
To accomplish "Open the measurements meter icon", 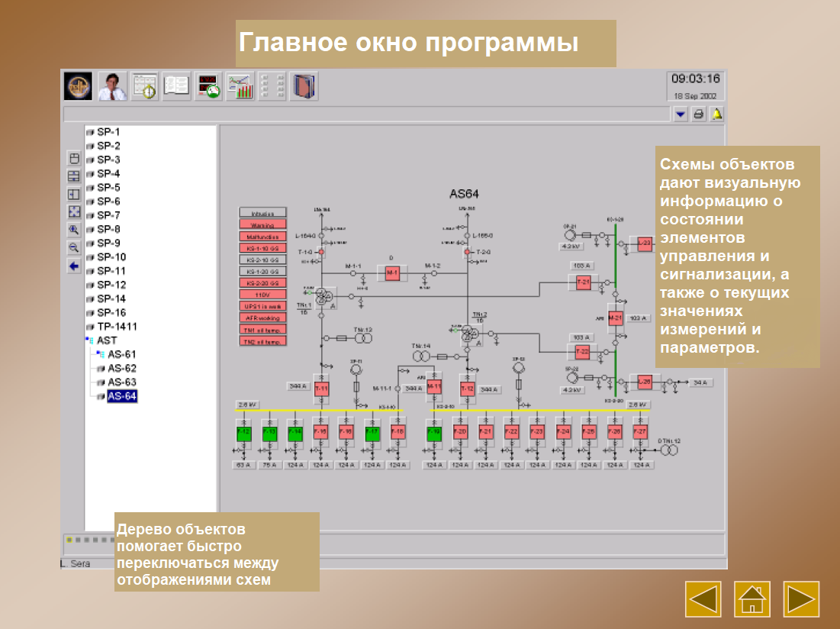I will (x=208, y=85).
